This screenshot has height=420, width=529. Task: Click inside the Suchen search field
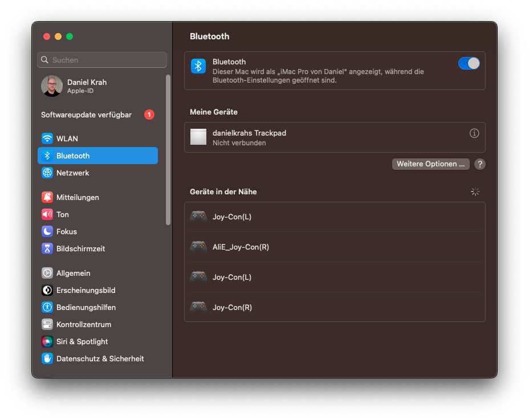[x=102, y=60]
